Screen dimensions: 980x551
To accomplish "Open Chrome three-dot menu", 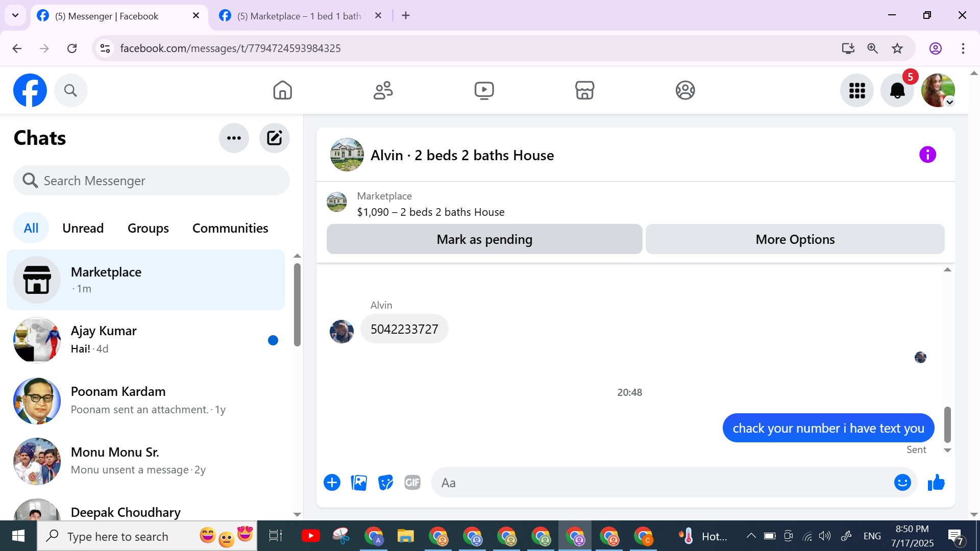I will click(x=963, y=48).
